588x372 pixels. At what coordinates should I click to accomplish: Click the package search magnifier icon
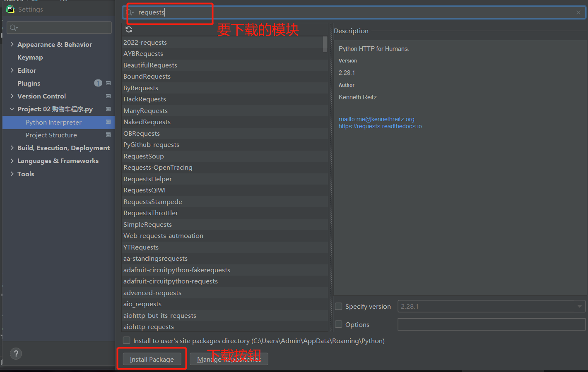pos(130,12)
